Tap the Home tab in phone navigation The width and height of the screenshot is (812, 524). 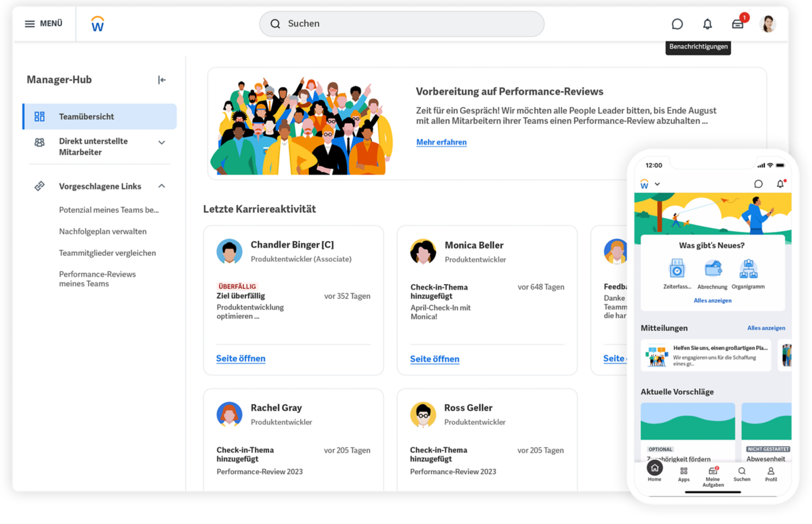coord(654,472)
